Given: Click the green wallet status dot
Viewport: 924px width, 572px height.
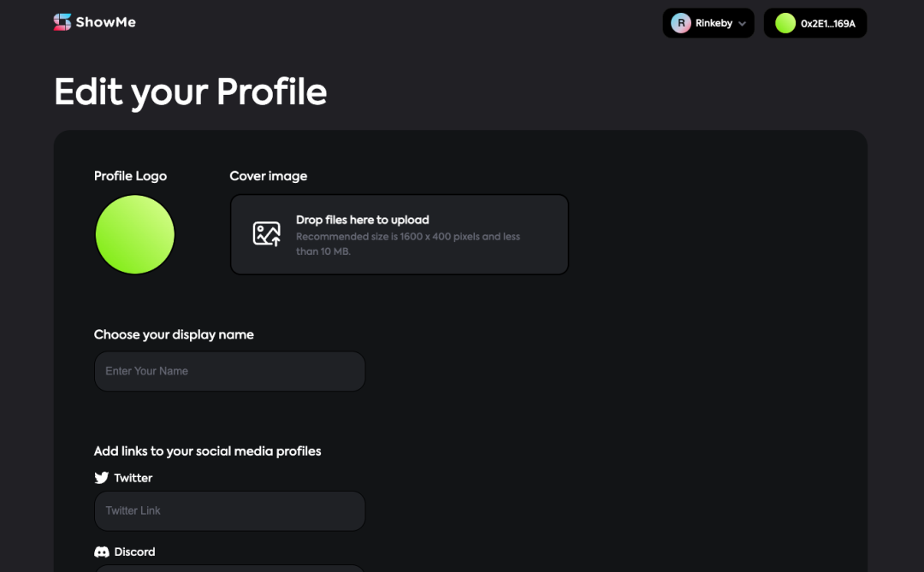Looking at the screenshot, I should click(x=785, y=23).
